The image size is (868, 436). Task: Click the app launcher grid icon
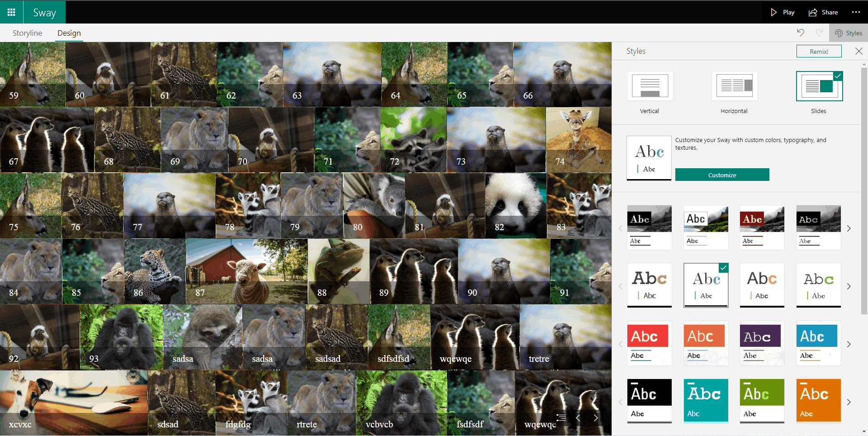pos(11,12)
